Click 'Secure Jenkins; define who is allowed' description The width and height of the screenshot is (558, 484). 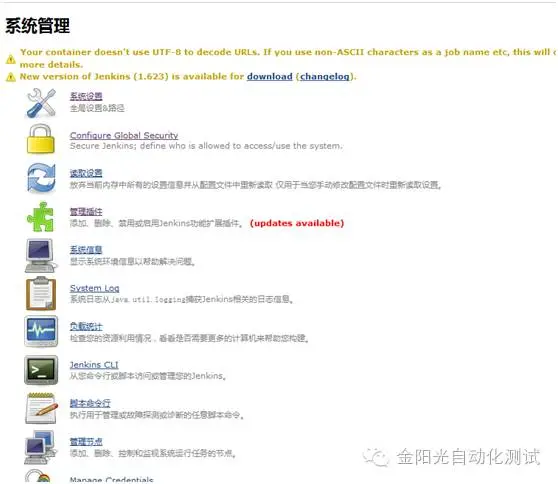[x=206, y=146]
